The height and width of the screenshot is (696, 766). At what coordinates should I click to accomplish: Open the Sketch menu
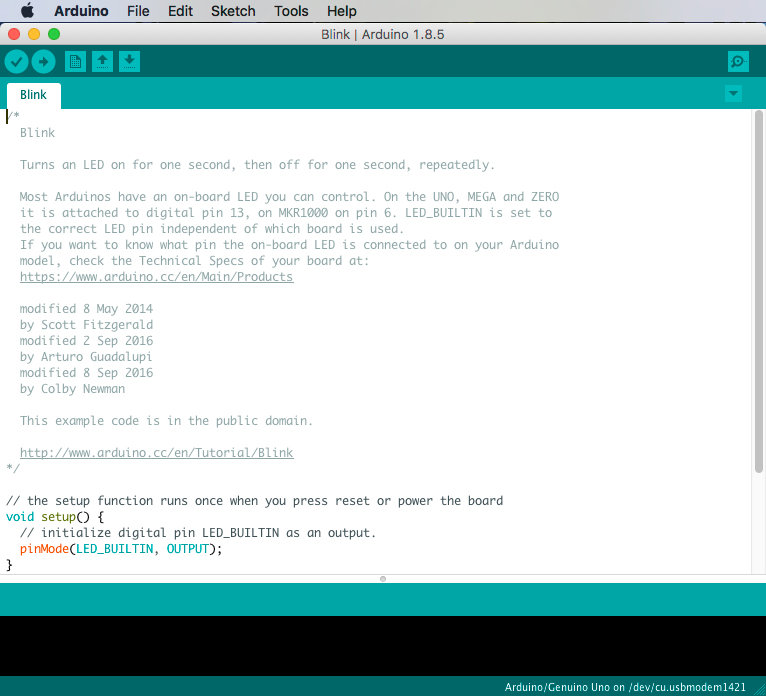(x=233, y=11)
